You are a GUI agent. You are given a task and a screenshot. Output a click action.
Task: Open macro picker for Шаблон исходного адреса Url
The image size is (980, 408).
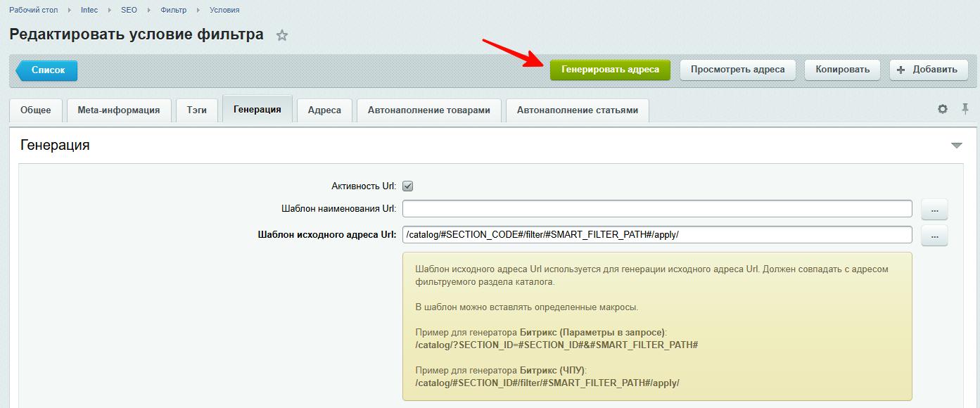click(934, 236)
